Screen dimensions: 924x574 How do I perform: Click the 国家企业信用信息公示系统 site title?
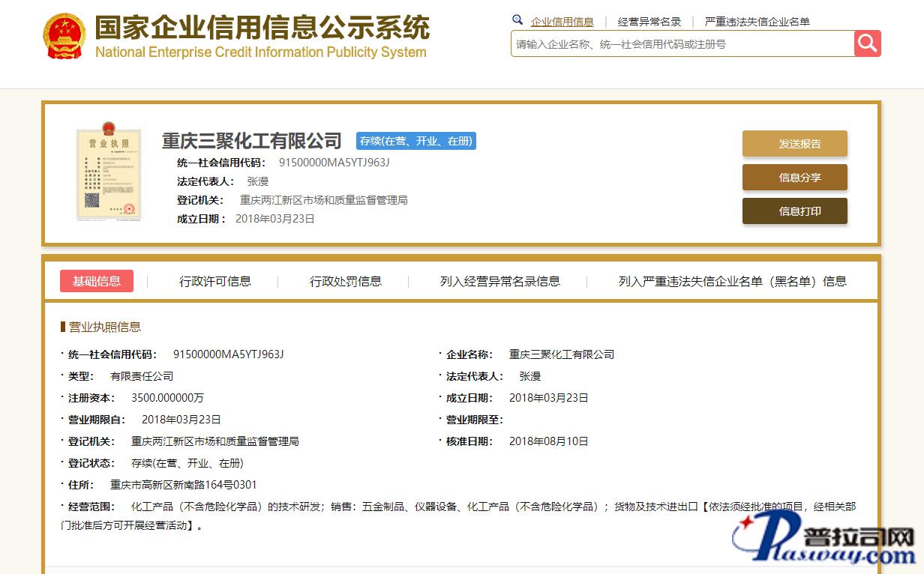point(262,28)
